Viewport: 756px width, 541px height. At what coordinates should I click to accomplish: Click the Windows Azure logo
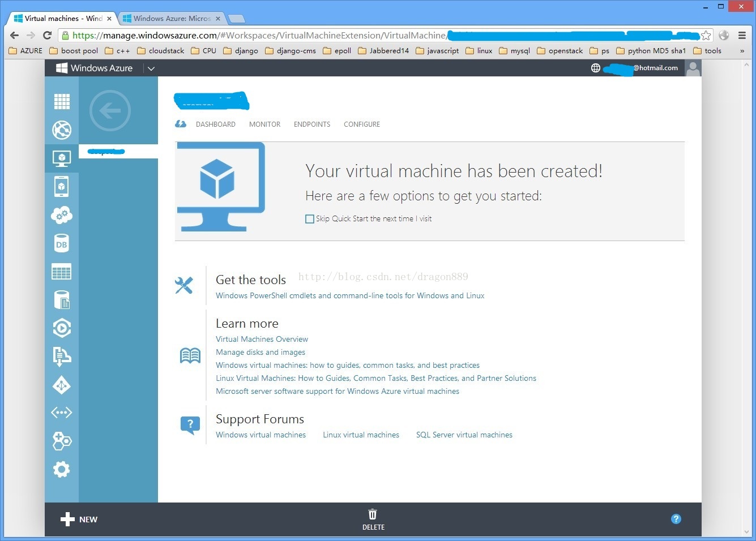click(x=94, y=68)
